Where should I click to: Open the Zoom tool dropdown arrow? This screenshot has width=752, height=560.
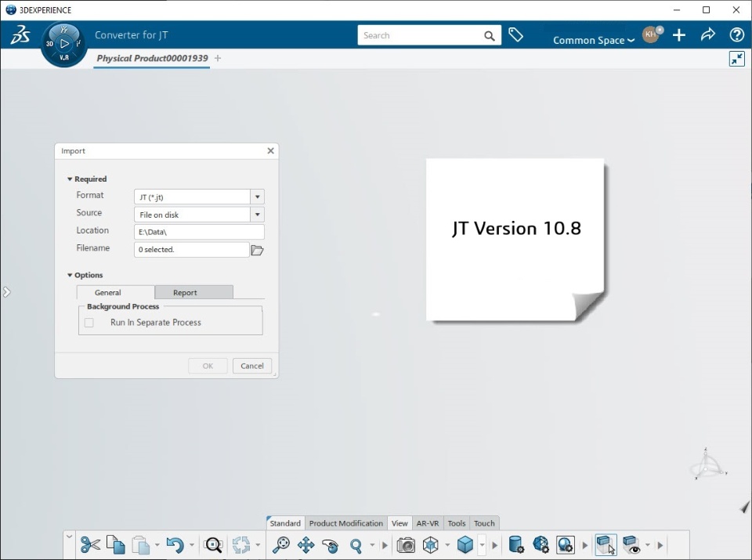372,545
